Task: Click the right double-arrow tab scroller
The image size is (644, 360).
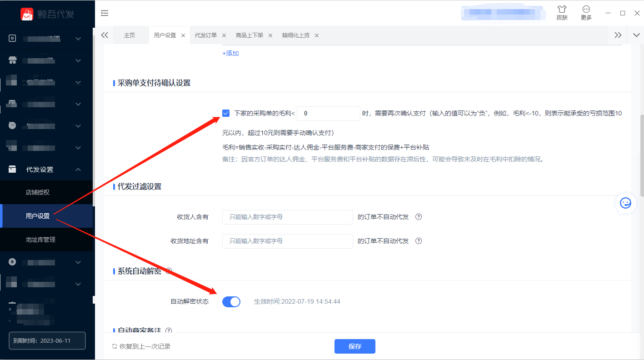Action: tap(618, 35)
